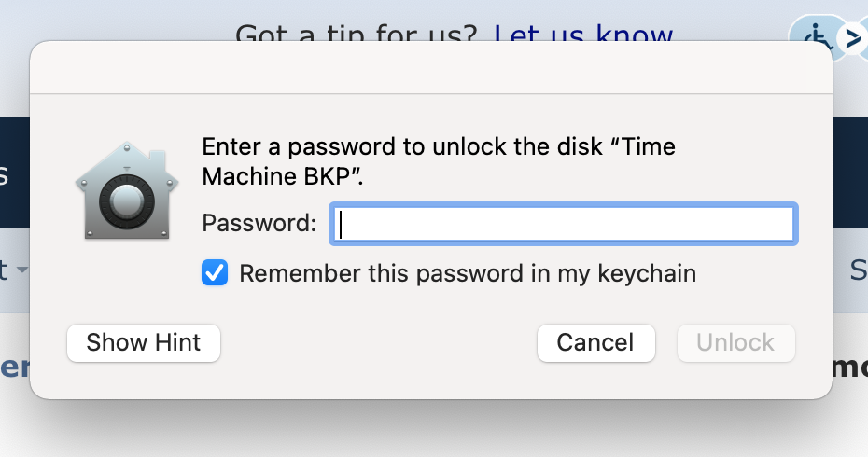This screenshot has height=457, width=868.
Task: Click the combination dial on the safe icon
Action: click(127, 201)
